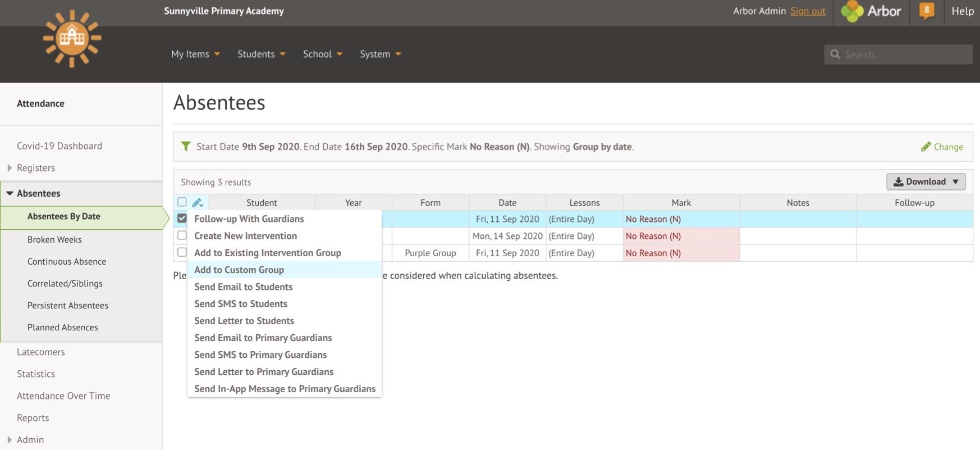980x450 pixels.
Task: Open the My Items dropdown menu
Action: coord(195,54)
